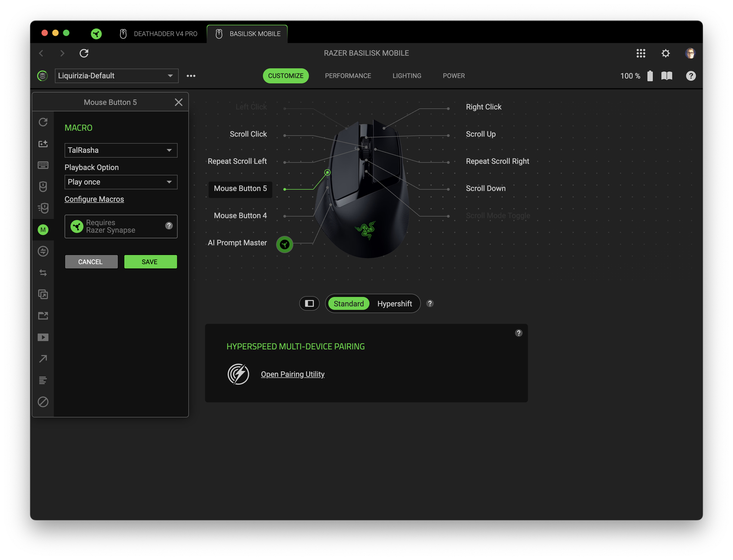Viewport: 733px width, 560px height.
Task: Select the Inter-device lightning-circle sidebar icon
Action: click(43, 251)
